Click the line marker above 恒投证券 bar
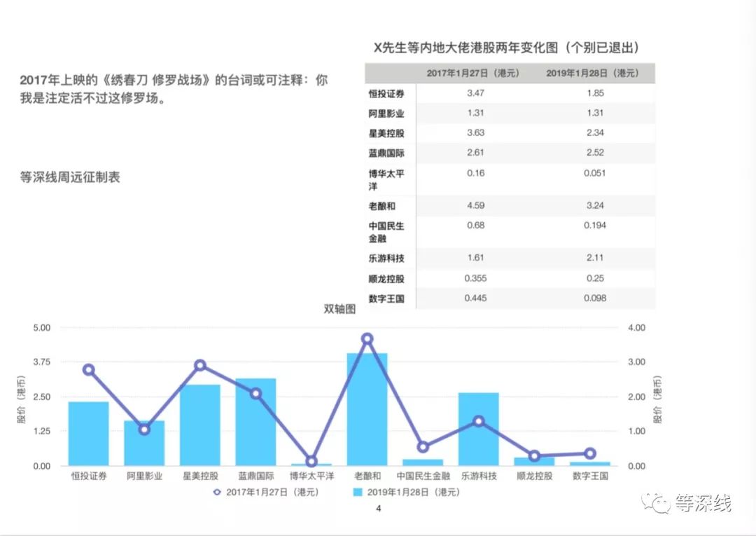 click(x=88, y=370)
